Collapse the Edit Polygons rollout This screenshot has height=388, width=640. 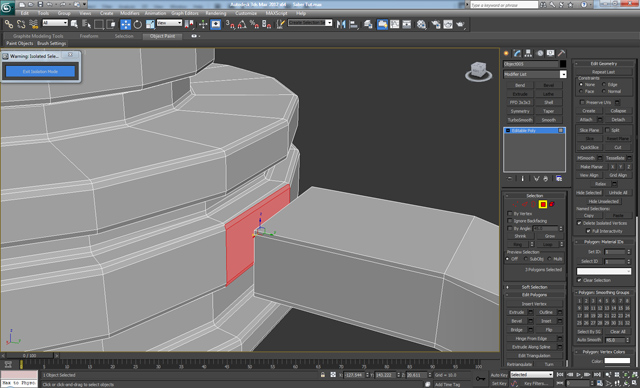pyautogui.click(x=534, y=295)
